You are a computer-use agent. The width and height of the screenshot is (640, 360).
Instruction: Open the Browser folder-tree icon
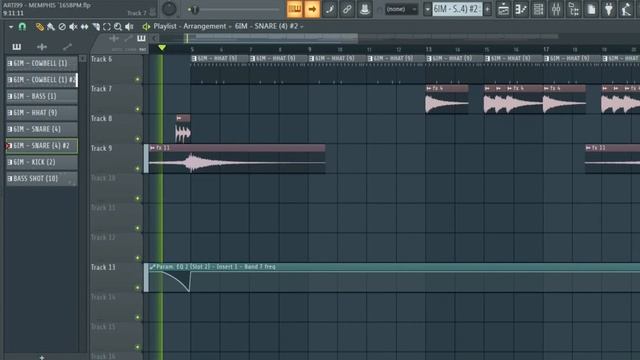574,9
